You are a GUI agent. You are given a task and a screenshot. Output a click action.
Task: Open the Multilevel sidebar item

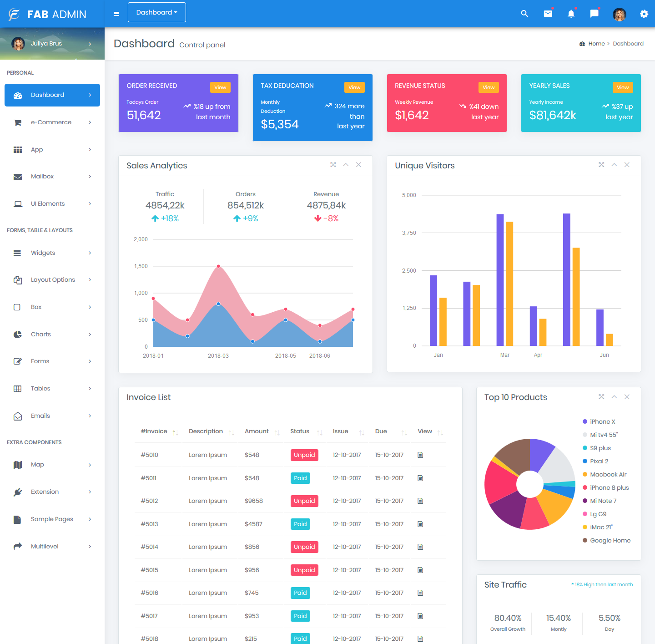click(52, 547)
